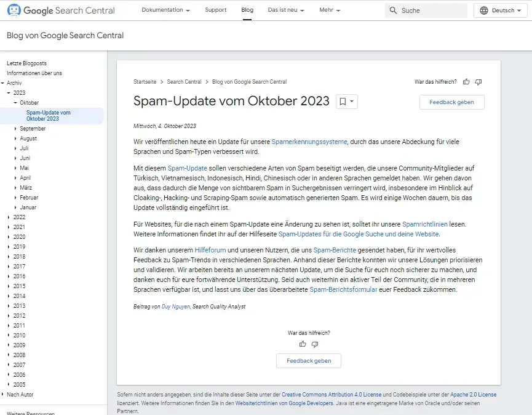Click the bookmark icon beside the title

[x=343, y=101]
